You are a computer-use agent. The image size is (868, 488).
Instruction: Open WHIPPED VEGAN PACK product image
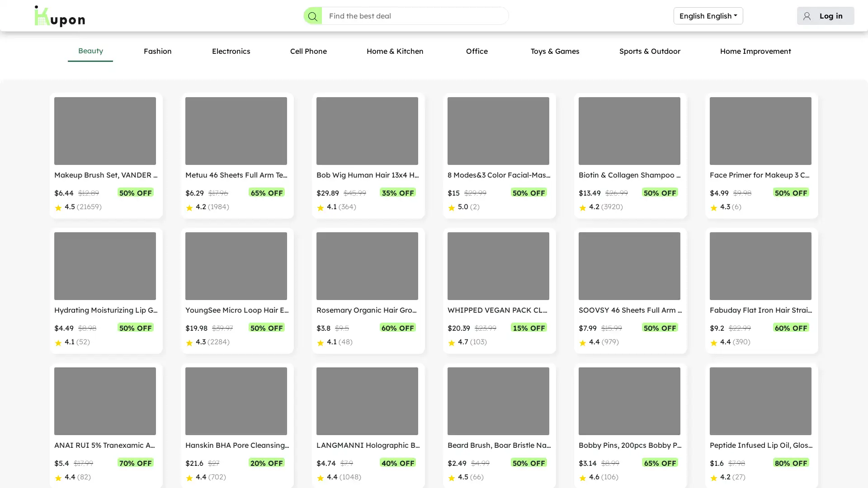pos(498,266)
